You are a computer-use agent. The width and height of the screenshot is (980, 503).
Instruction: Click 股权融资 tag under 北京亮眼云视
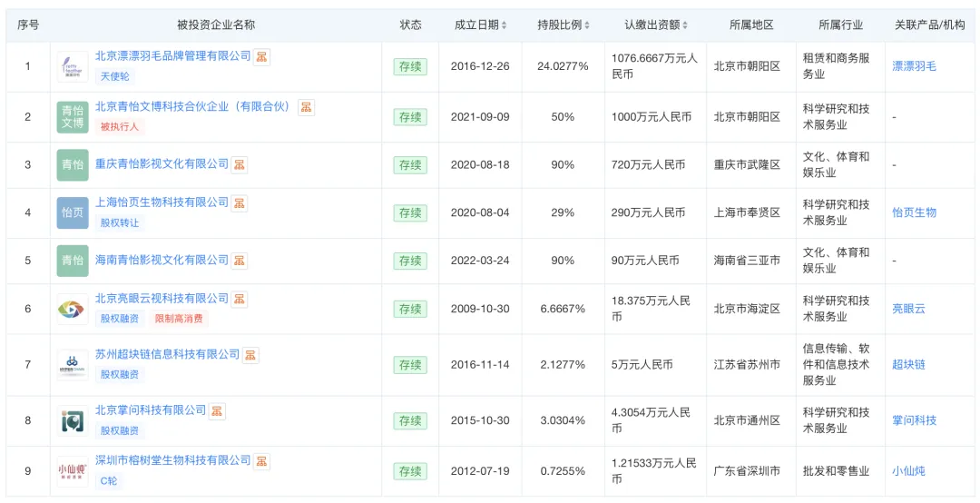coord(120,319)
